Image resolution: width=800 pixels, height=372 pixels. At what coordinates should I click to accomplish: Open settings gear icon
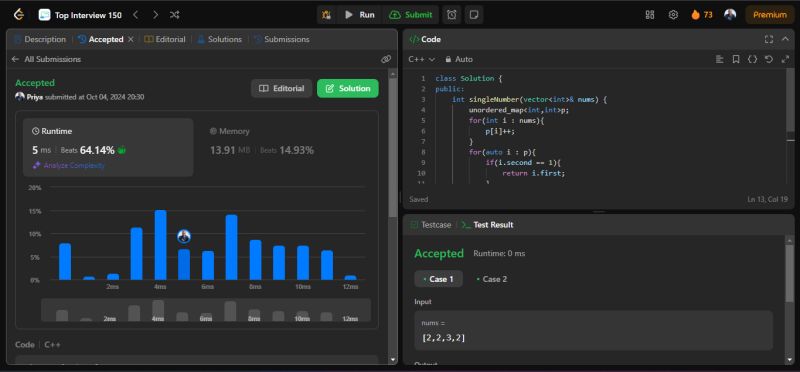[x=673, y=15]
